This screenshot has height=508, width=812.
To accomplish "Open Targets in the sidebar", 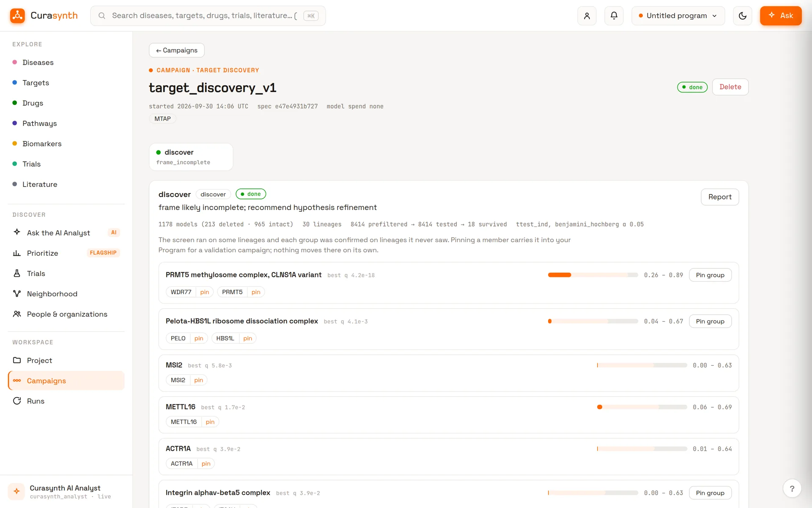I will [x=36, y=83].
